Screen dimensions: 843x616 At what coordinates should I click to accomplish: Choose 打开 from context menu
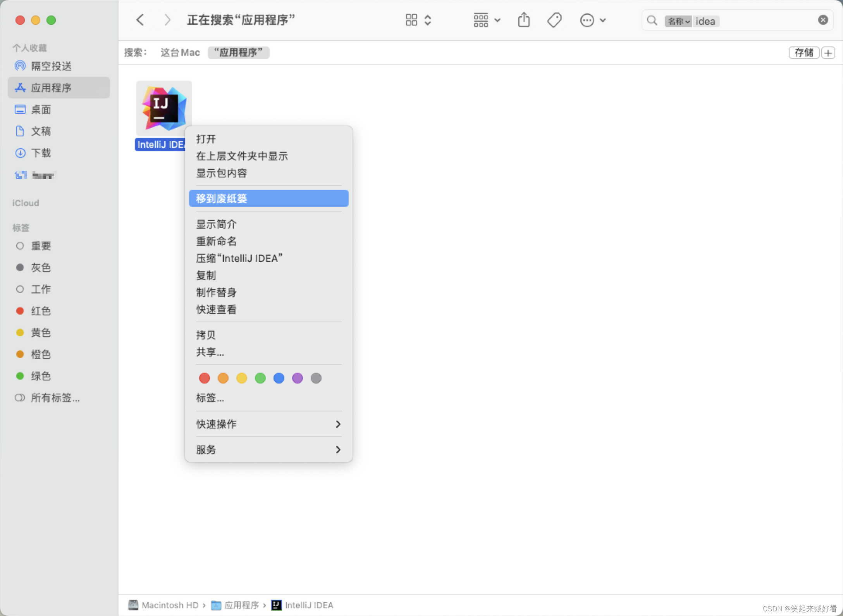(269, 139)
